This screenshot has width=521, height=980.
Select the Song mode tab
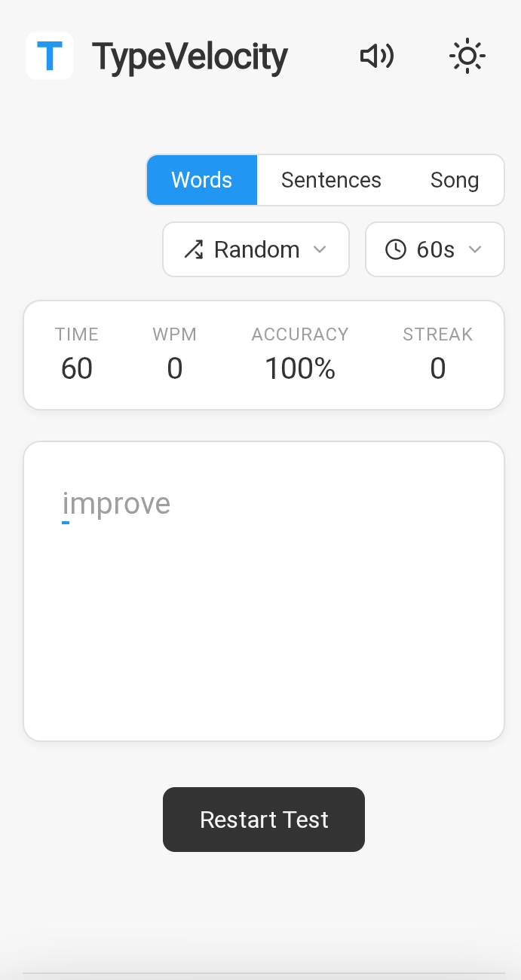click(455, 179)
